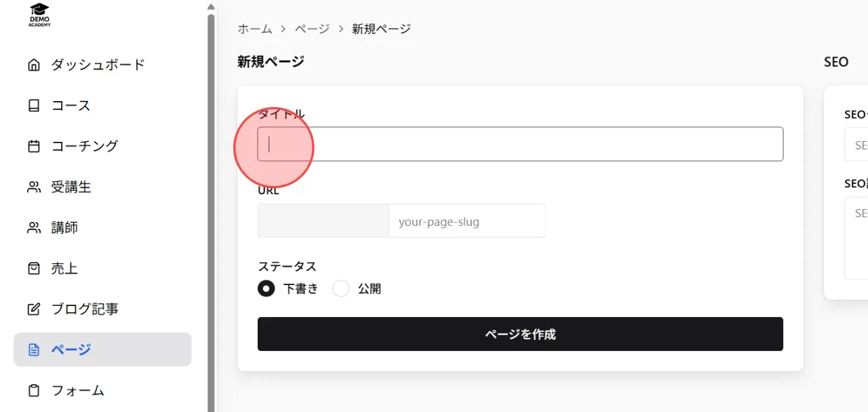Image resolution: width=868 pixels, height=412 pixels.
Task: Click the コース book icon
Action: click(x=34, y=106)
